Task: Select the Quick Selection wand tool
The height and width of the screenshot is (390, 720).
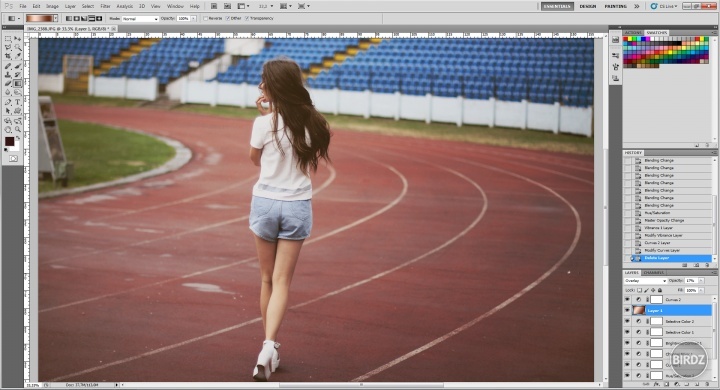Action: (17, 47)
